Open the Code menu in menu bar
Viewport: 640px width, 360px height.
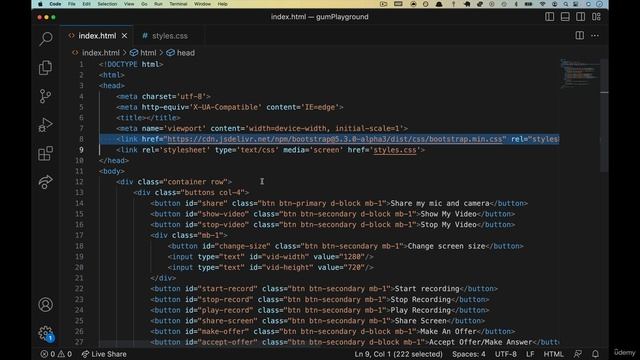[x=55, y=4]
